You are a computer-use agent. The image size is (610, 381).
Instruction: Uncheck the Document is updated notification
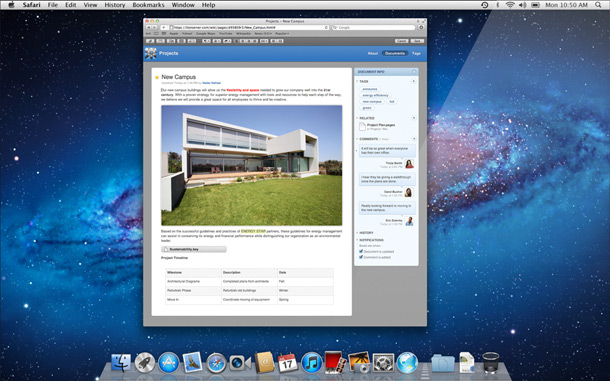coord(361,251)
